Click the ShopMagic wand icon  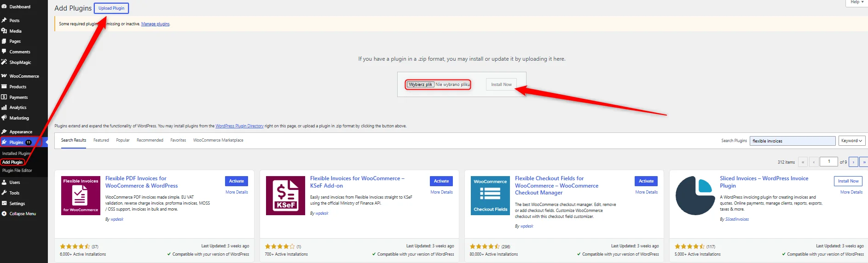4,62
